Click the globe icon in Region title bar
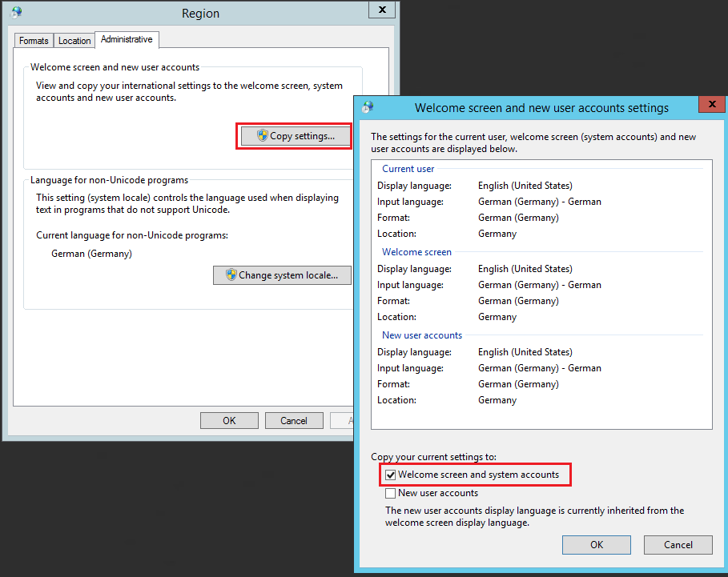The image size is (728, 577). click(16, 12)
